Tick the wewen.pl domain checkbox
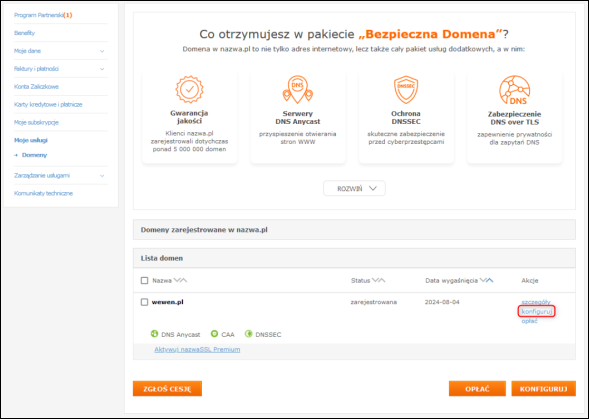The width and height of the screenshot is (589, 419). 144,302
